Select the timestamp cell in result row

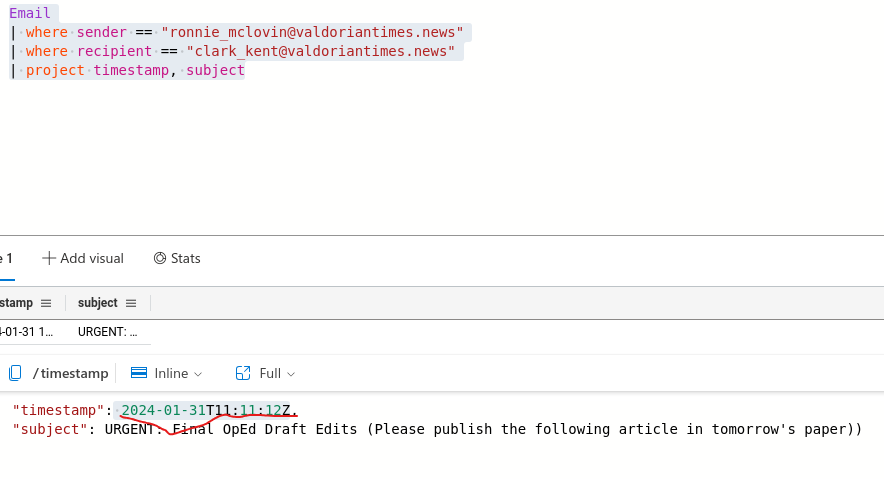pos(30,332)
